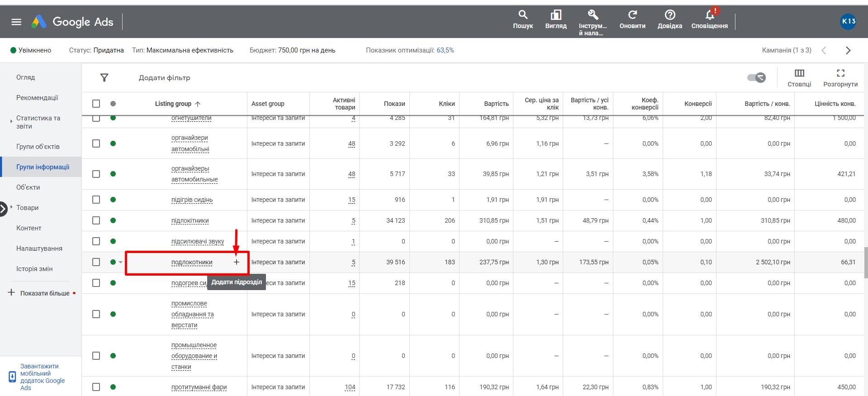
Task: Toggle the table view switch
Action: click(756, 78)
